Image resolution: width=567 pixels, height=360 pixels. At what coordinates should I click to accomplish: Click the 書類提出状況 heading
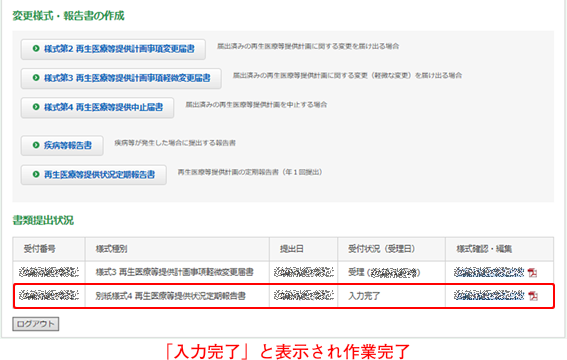pyautogui.click(x=43, y=220)
